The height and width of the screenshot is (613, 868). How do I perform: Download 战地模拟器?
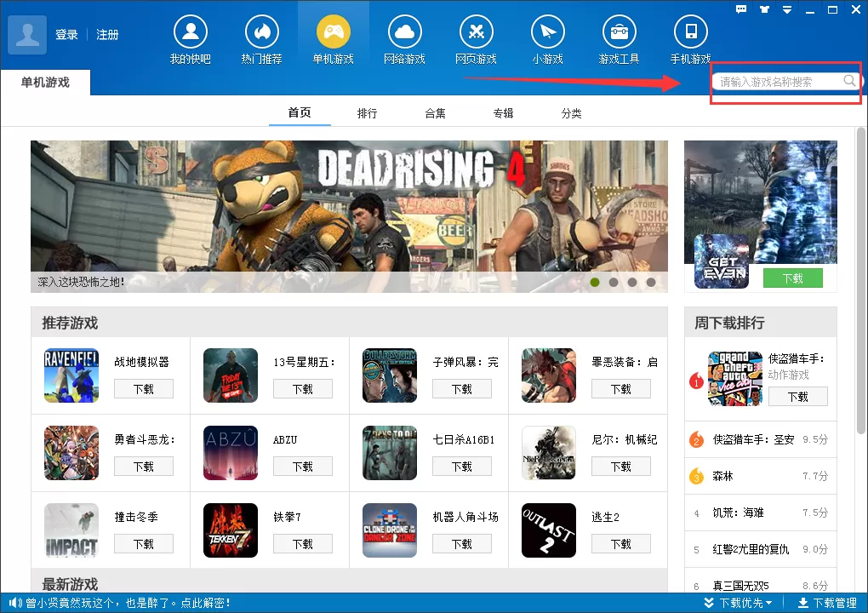pyautogui.click(x=143, y=389)
